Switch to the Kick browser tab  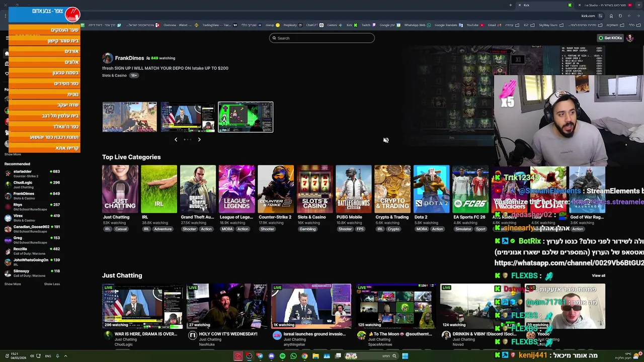(x=546, y=5)
